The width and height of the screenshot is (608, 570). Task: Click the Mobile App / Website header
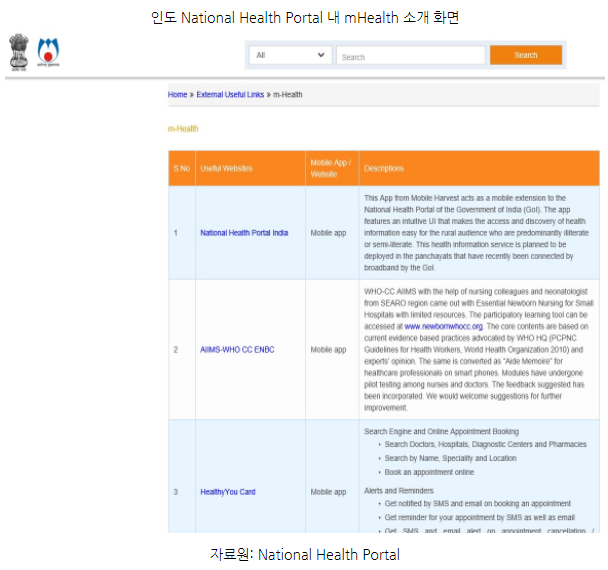[332, 168]
